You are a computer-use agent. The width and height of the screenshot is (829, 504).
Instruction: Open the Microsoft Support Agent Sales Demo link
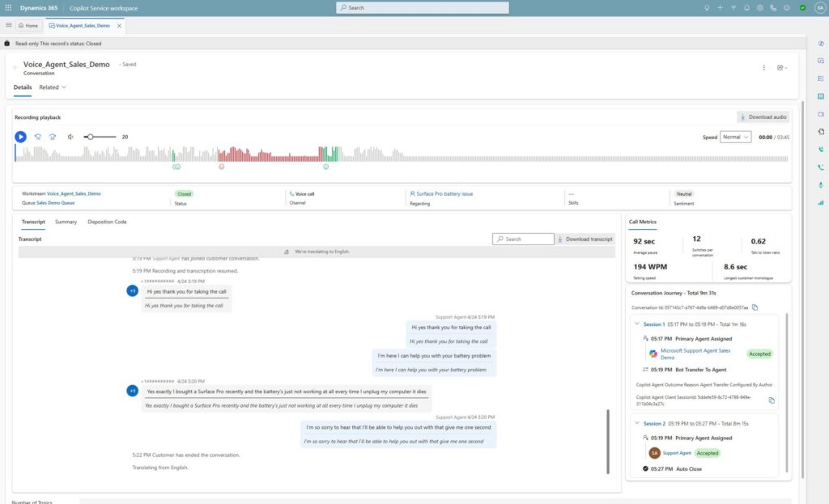(x=695, y=354)
